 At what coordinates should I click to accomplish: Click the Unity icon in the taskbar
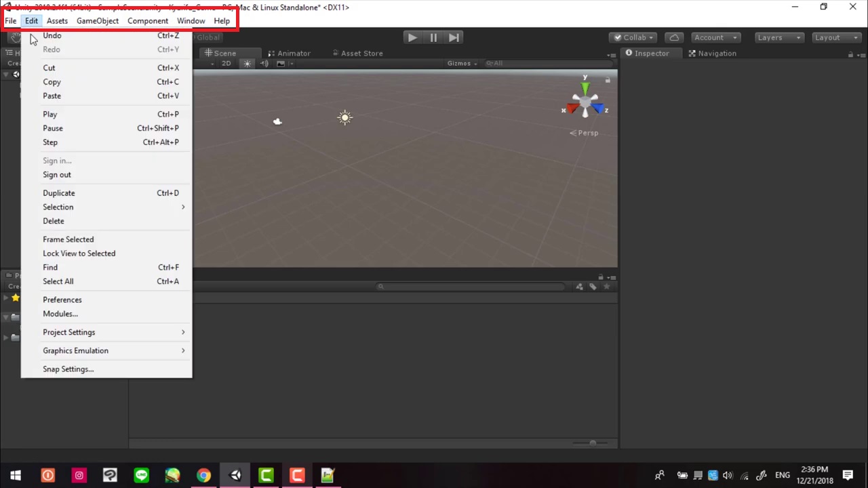[x=235, y=474]
